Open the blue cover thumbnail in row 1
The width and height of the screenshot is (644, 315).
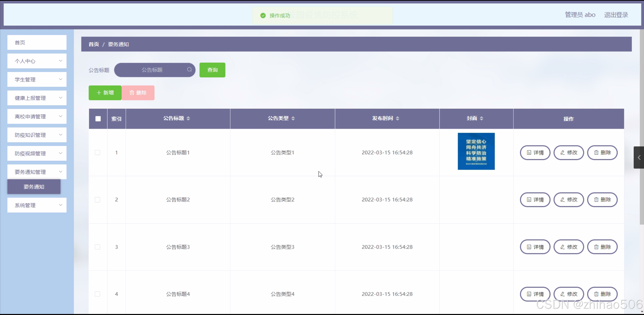pos(476,151)
